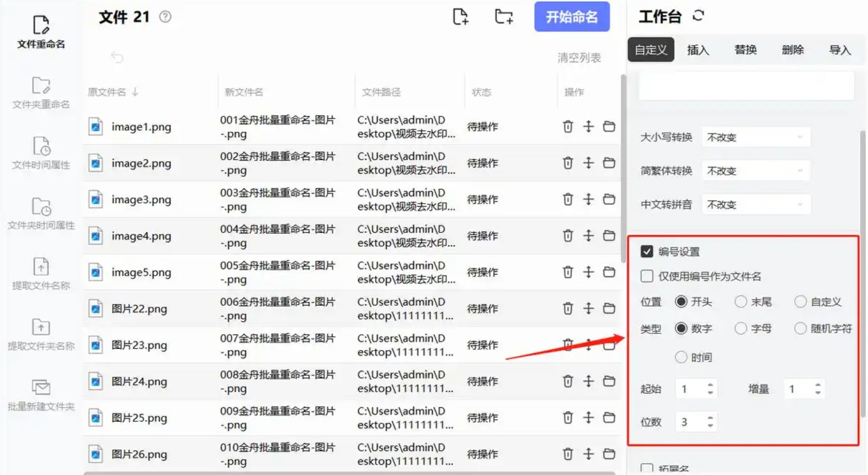
Task: Open folder location of 图片22.png
Action: click(x=609, y=308)
